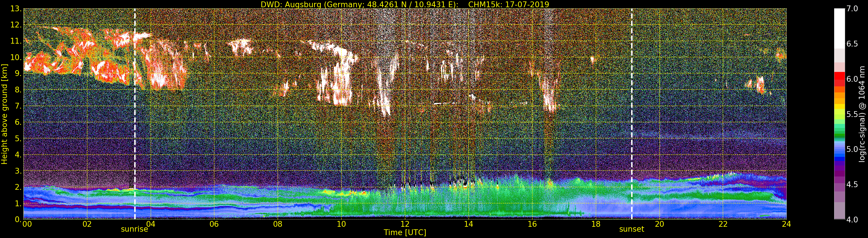This screenshot has width=868, height=238.
Task: Click the 'CHM15k: 17-07-2019' label
Action: click(509, 5)
